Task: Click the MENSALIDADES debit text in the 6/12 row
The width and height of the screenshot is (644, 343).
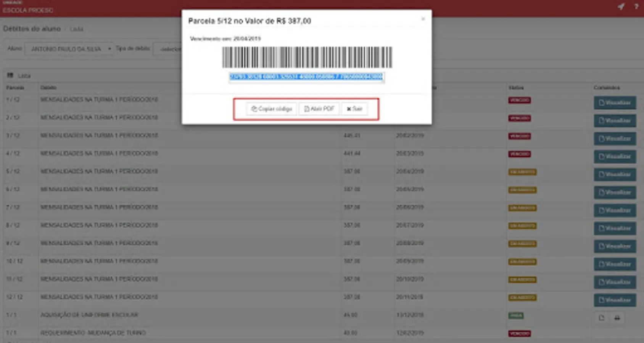Action: [x=99, y=189]
